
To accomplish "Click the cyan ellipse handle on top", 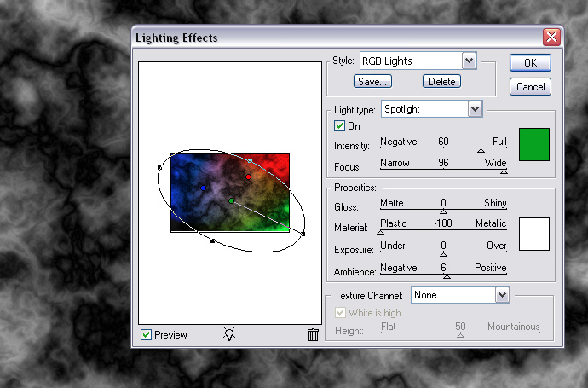I will 251,160.
